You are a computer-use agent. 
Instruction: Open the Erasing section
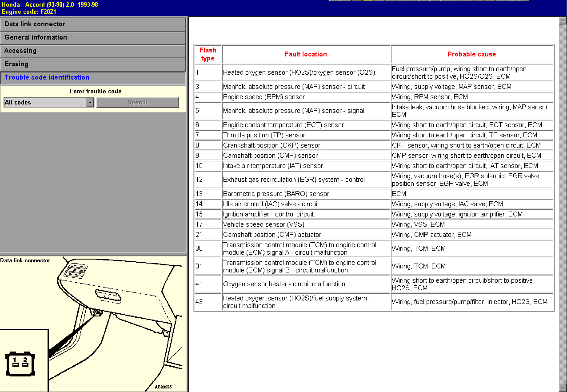(x=93, y=64)
